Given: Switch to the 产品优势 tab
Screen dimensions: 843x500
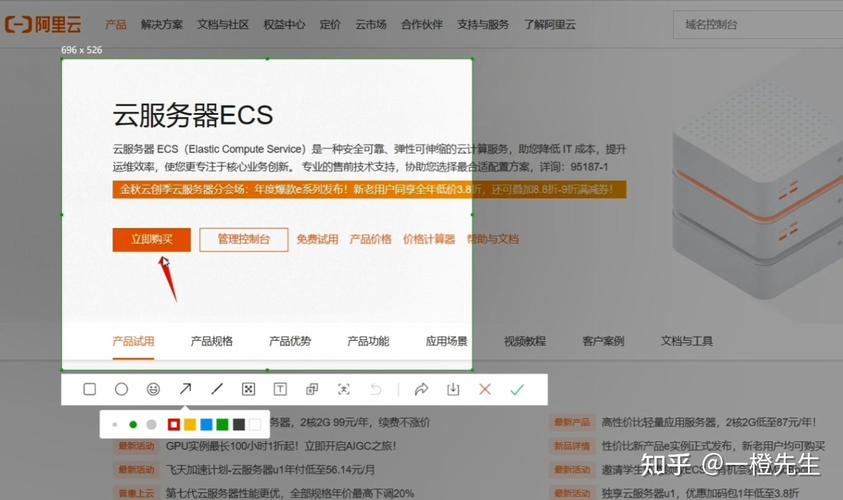Looking at the screenshot, I should [290, 341].
